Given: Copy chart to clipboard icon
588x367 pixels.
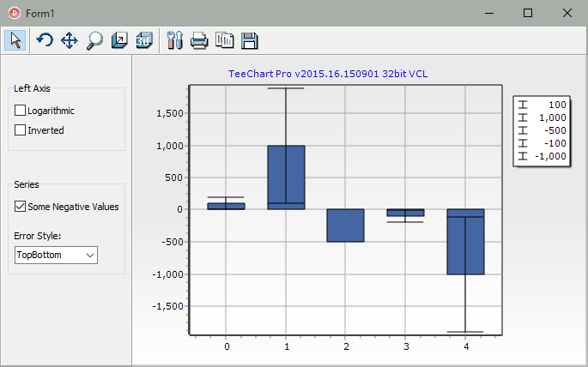Looking at the screenshot, I should coord(224,40).
